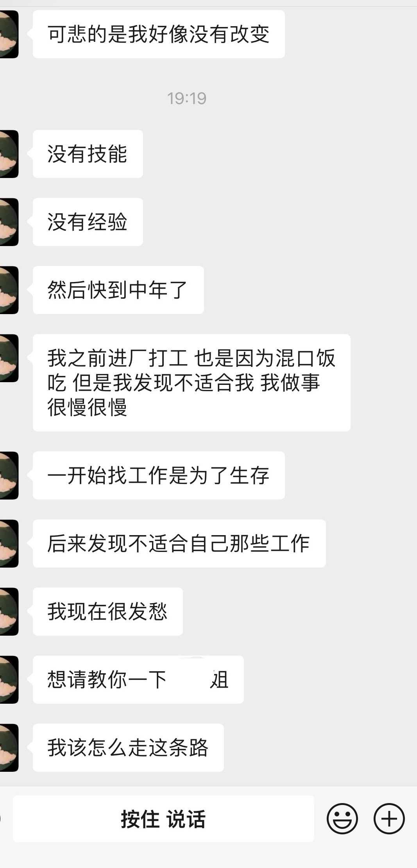Select the 想请教你一下 message bubble

138,679
